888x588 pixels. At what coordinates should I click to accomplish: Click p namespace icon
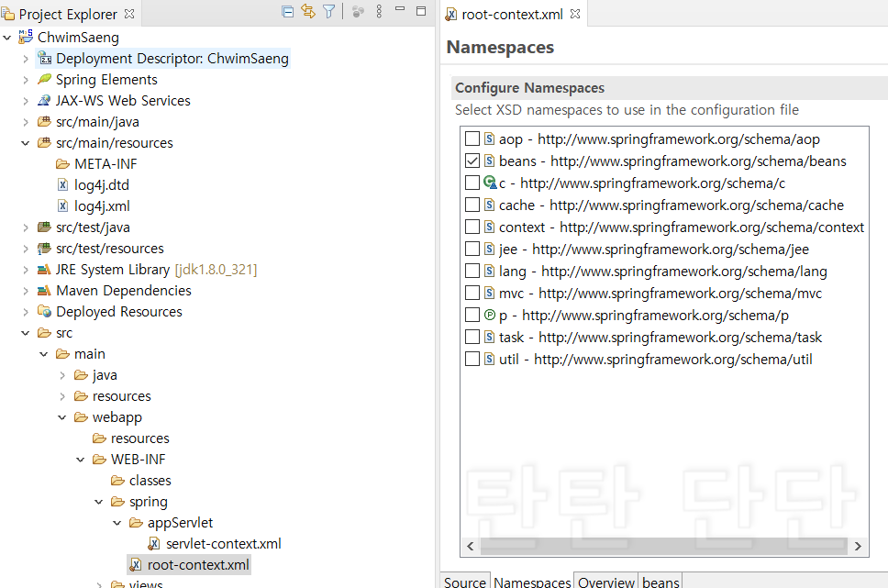(x=490, y=315)
